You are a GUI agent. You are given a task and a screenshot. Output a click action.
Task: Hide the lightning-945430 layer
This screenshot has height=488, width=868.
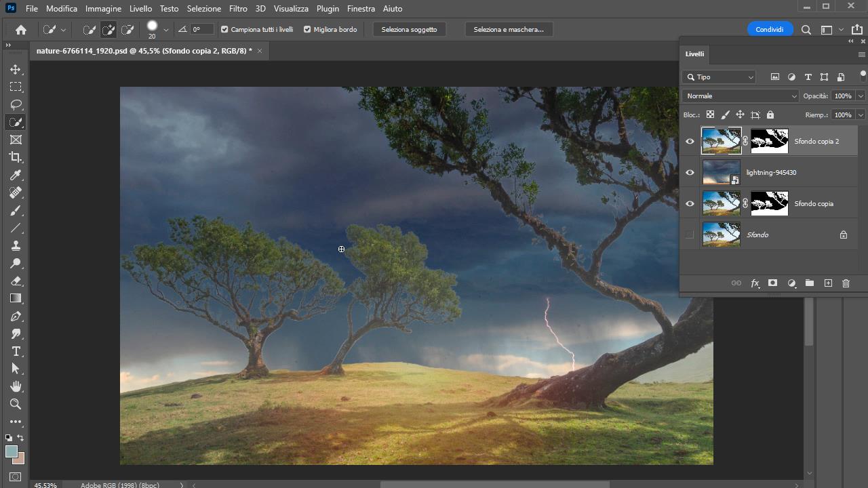click(690, 173)
